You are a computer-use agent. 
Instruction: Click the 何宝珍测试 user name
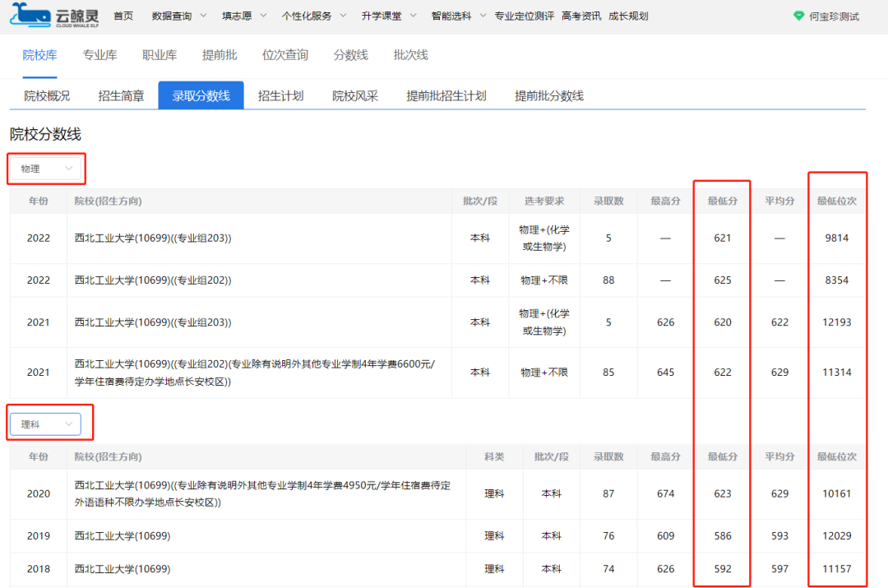(x=834, y=16)
